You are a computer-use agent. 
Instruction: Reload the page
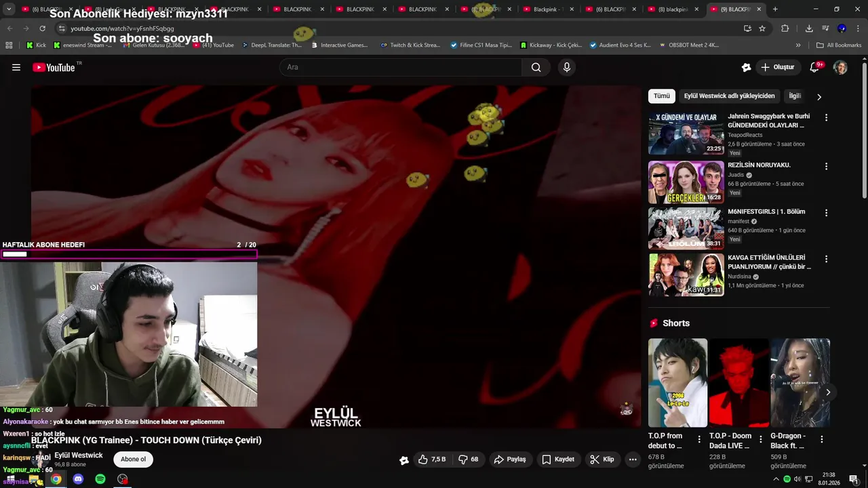tap(42, 28)
